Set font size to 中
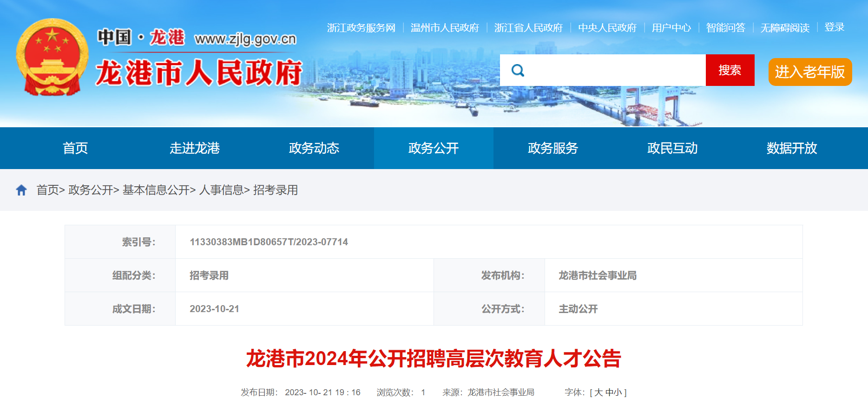 (609, 392)
